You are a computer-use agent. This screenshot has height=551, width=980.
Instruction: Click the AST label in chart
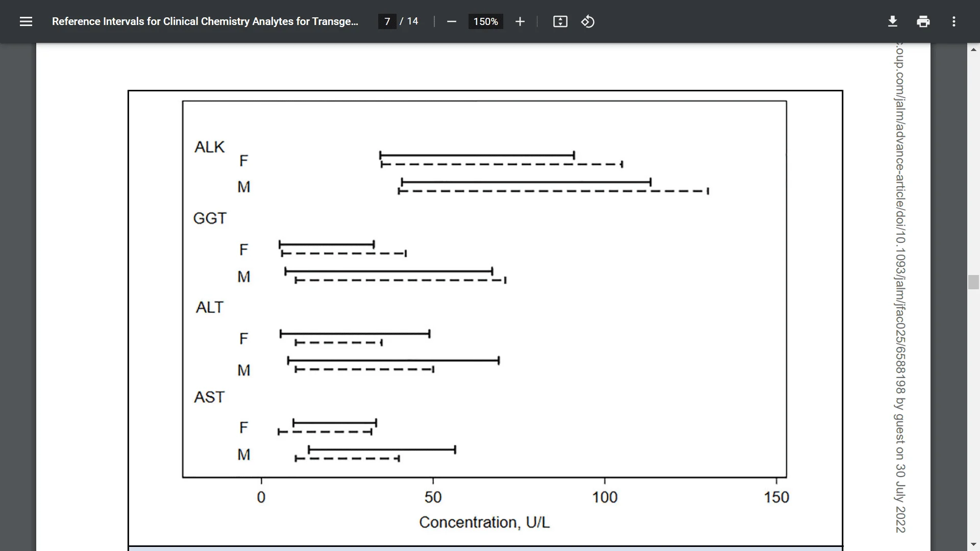point(209,397)
